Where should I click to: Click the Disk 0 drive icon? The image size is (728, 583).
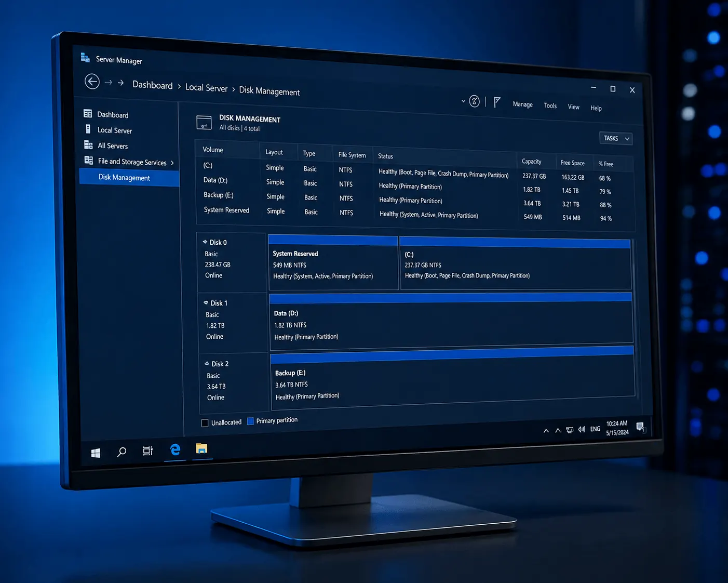tap(205, 242)
